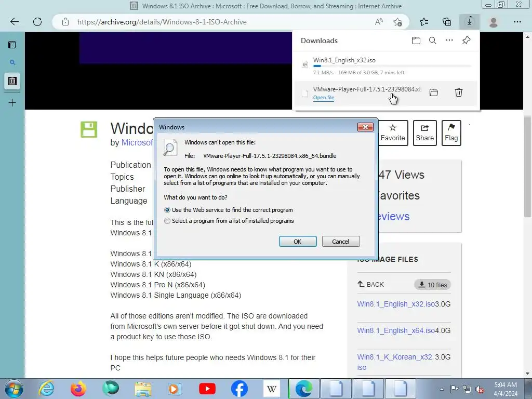Pin the Downloads panel
Viewport: 532px width, 399px height.
(466, 41)
